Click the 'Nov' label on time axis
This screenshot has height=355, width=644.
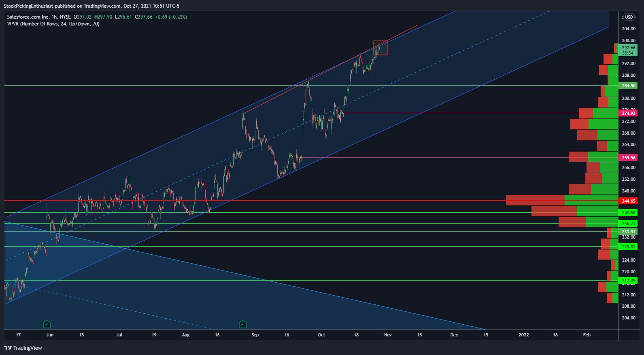(x=388, y=335)
